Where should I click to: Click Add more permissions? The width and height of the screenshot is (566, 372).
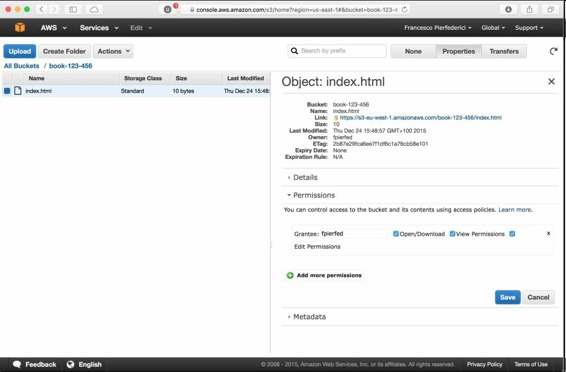pyautogui.click(x=329, y=275)
